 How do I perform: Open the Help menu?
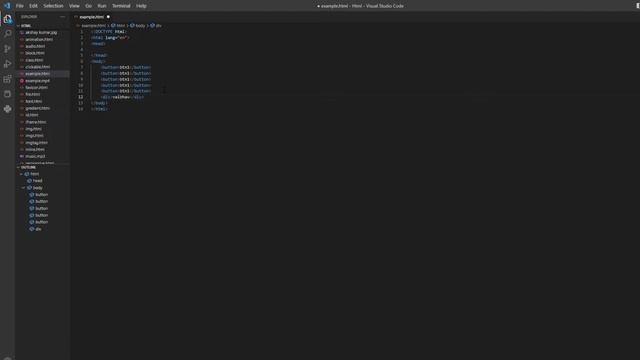point(141,6)
